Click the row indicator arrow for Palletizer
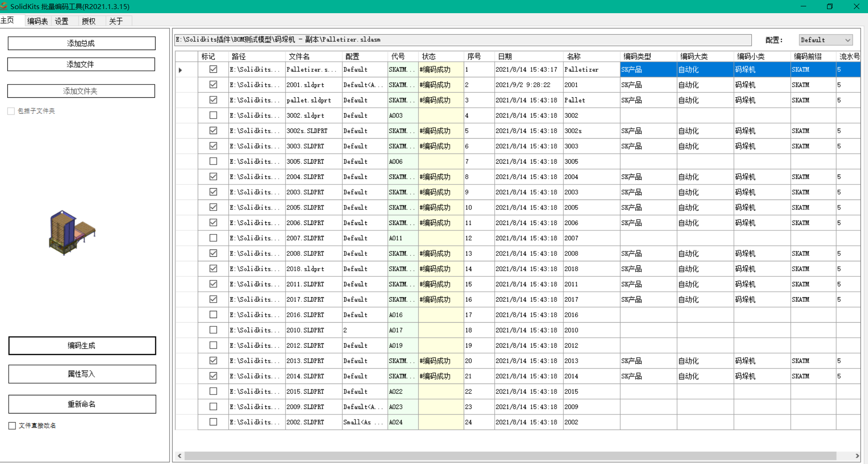The image size is (868, 464). [x=181, y=70]
